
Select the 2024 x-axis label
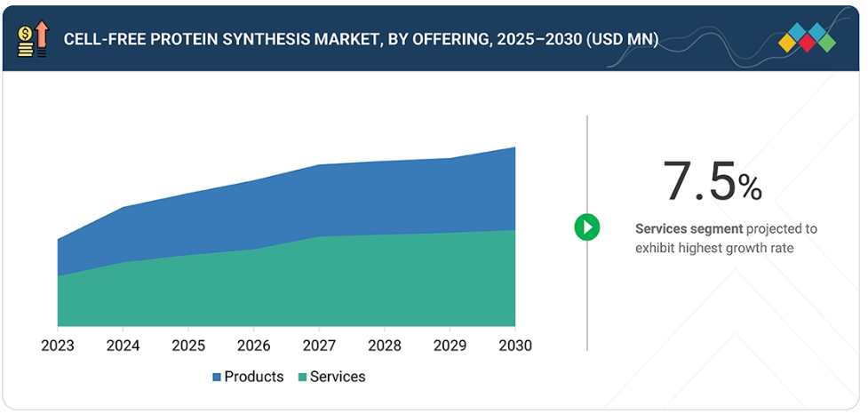click(x=123, y=346)
